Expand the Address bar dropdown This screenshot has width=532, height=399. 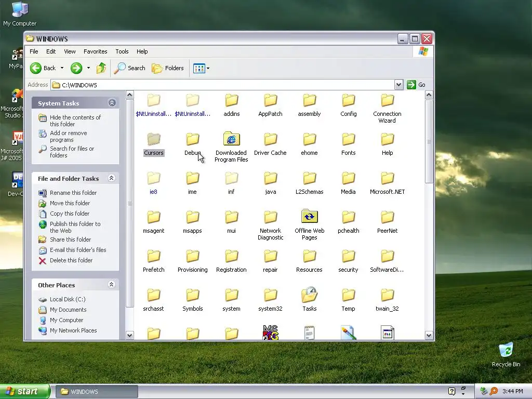pyautogui.click(x=398, y=85)
